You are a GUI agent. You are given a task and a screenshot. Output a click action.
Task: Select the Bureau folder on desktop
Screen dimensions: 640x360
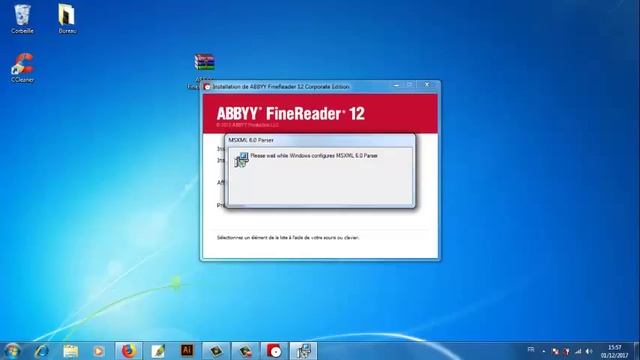(67, 18)
